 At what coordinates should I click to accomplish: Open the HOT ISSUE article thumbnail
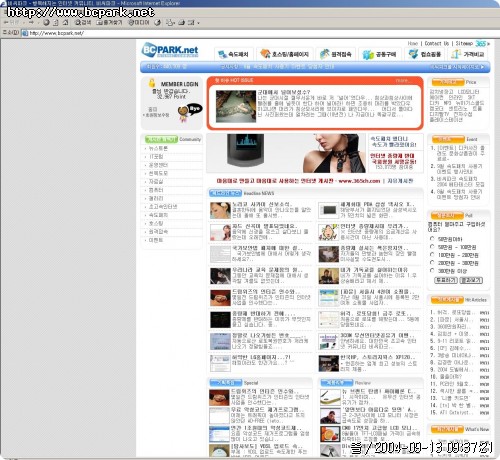tap(236, 106)
